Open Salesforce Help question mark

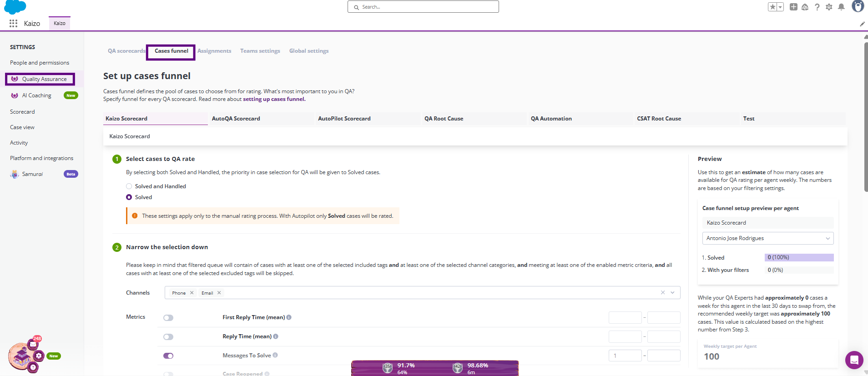817,7
